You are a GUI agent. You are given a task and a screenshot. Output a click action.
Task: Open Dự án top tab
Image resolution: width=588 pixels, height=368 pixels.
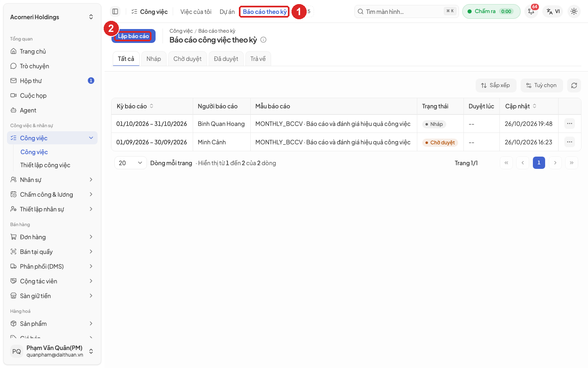[227, 12]
